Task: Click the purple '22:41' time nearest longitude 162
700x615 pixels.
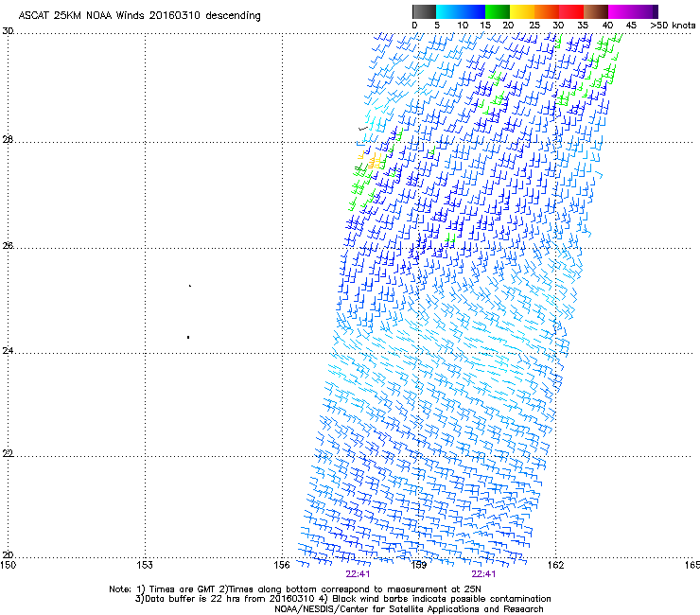Action: tap(484, 574)
